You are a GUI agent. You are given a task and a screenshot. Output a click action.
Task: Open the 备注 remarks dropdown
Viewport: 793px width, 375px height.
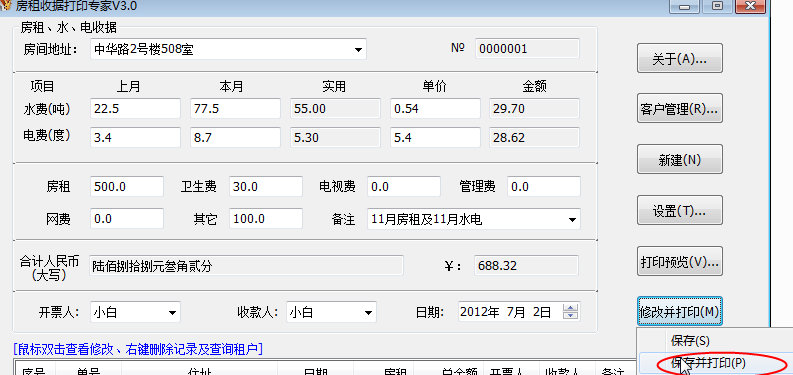[x=572, y=220]
